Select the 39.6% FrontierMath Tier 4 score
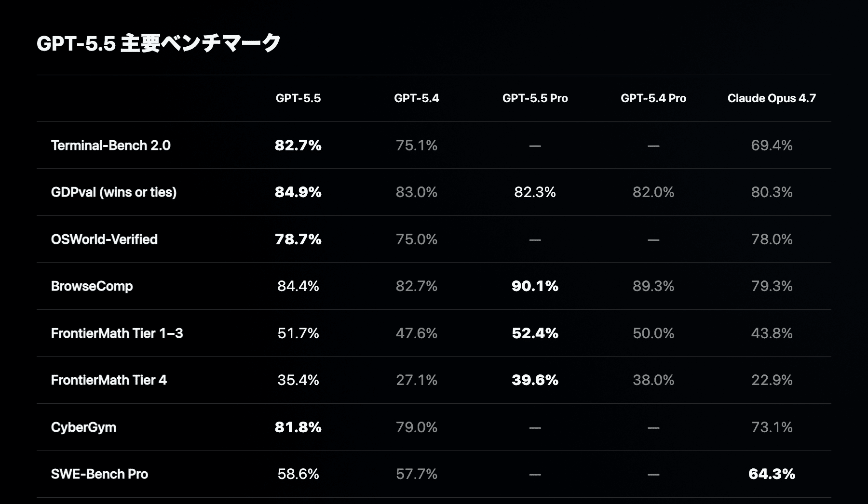The height and width of the screenshot is (504, 868). coord(535,380)
